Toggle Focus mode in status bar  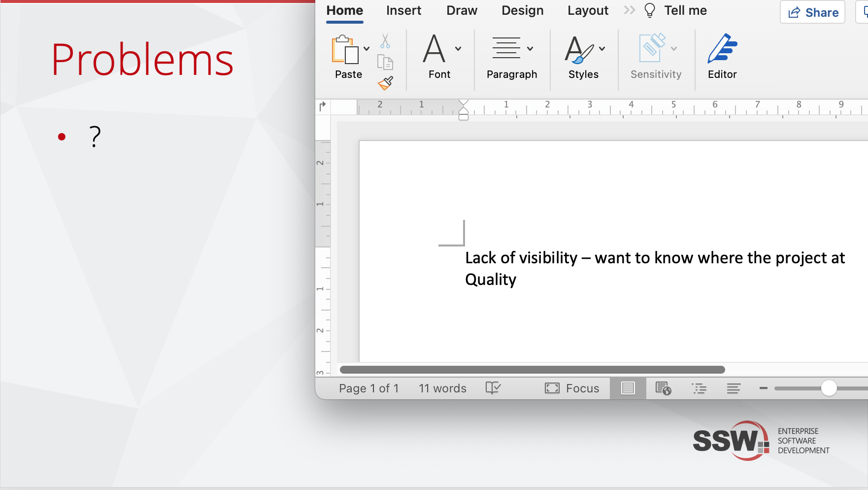click(572, 388)
